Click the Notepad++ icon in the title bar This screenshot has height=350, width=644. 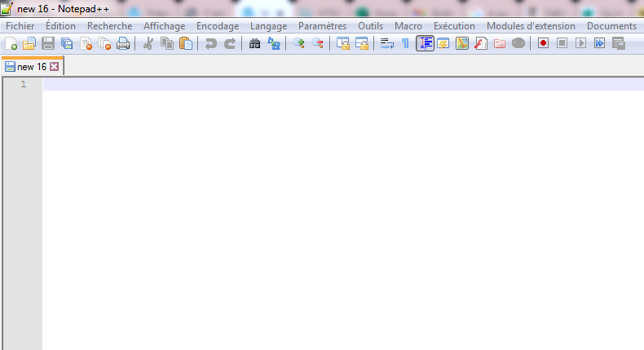coord(7,8)
